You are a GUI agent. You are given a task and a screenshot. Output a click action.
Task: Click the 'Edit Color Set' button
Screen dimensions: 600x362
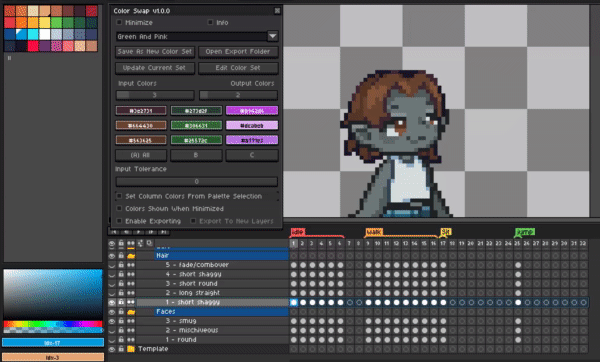[238, 68]
